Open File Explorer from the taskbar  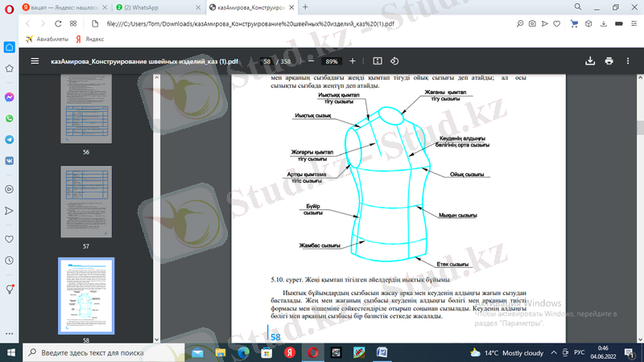click(221, 352)
